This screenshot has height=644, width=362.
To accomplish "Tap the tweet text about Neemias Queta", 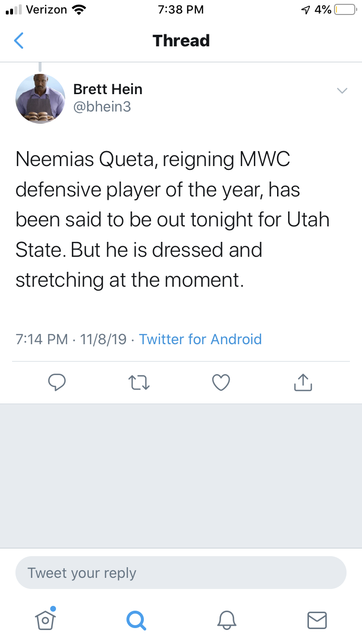I will coord(172,220).
